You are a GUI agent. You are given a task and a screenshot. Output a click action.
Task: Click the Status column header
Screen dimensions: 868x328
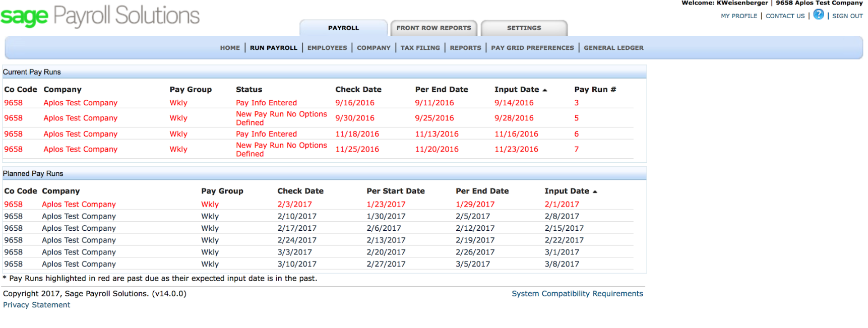tap(249, 90)
